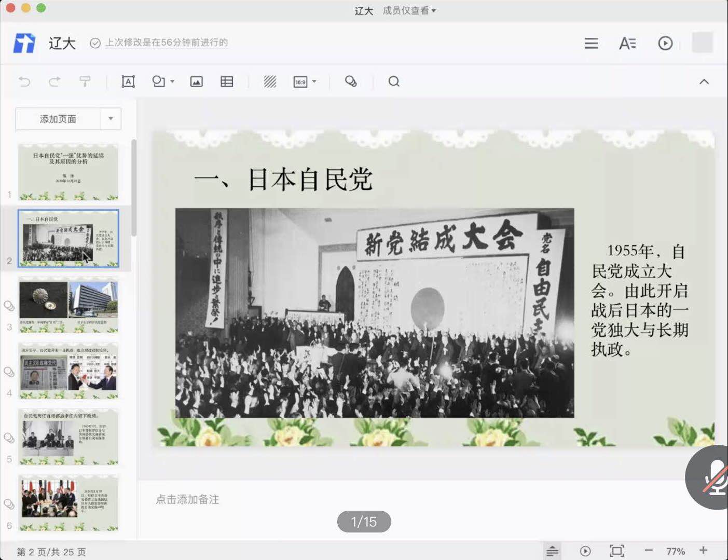The height and width of the screenshot is (560, 728).
Task: Play slideshow from status bar icon
Action: click(x=585, y=551)
